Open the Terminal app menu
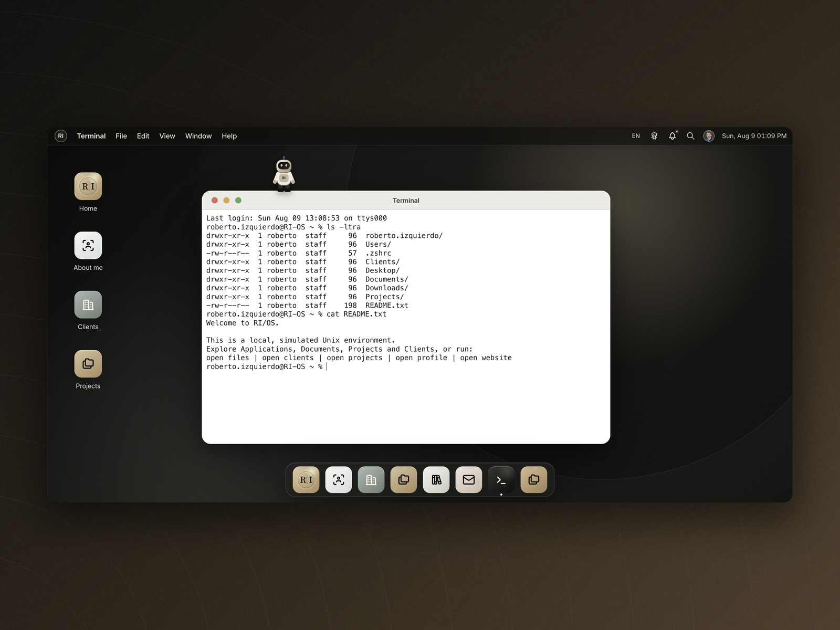The image size is (840, 630). click(91, 136)
